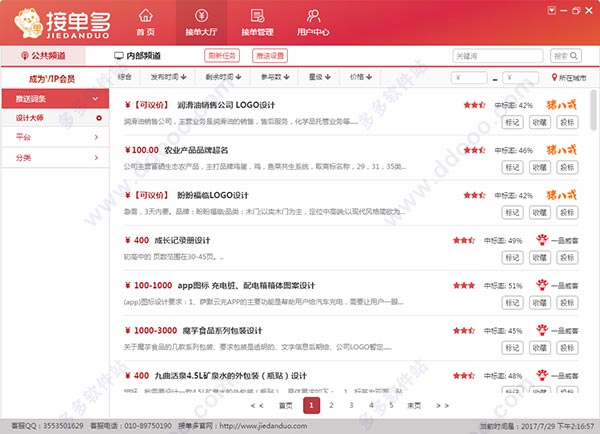This screenshot has height=434, width=600.
Task: Click 一品威客 logo on 魔芋食品 row
Action: (557, 330)
